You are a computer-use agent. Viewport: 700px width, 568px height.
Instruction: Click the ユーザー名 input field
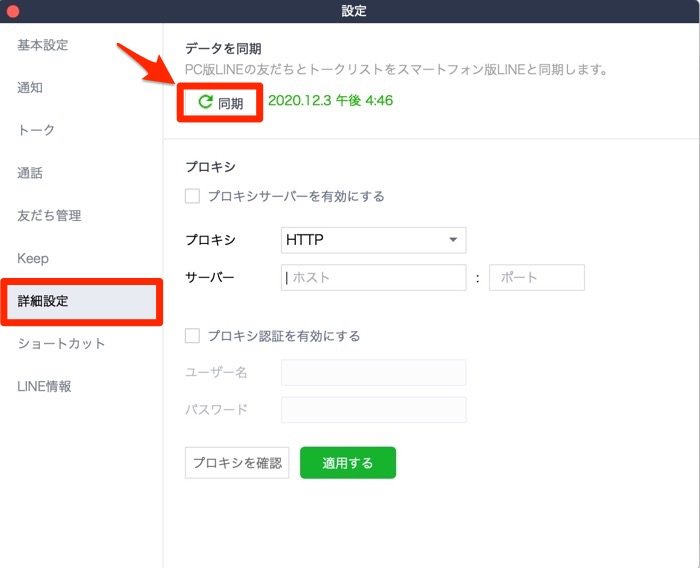coord(374,372)
